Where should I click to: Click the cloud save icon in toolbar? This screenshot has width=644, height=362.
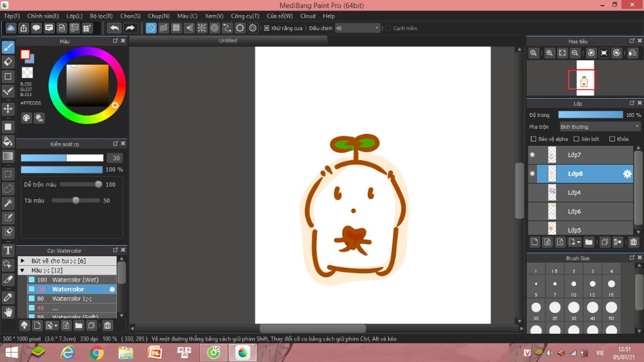click(11, 28)
